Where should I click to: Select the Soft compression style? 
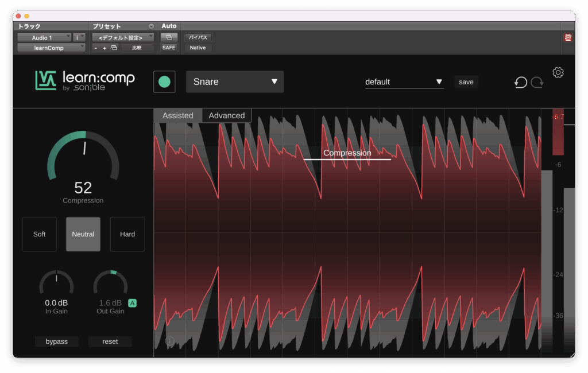click(40, 234)
